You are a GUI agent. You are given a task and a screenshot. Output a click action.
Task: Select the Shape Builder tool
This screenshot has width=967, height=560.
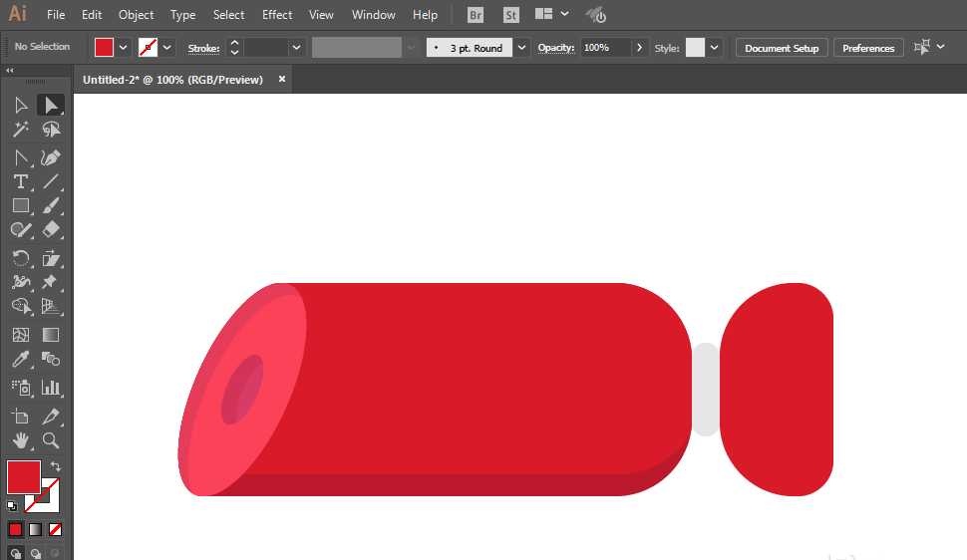[20, 307]
